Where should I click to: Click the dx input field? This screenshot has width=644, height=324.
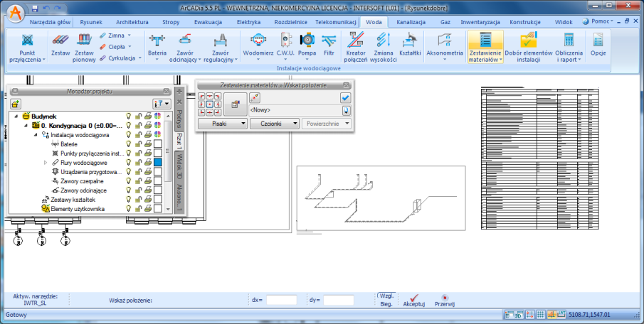(x=281, y=300)
